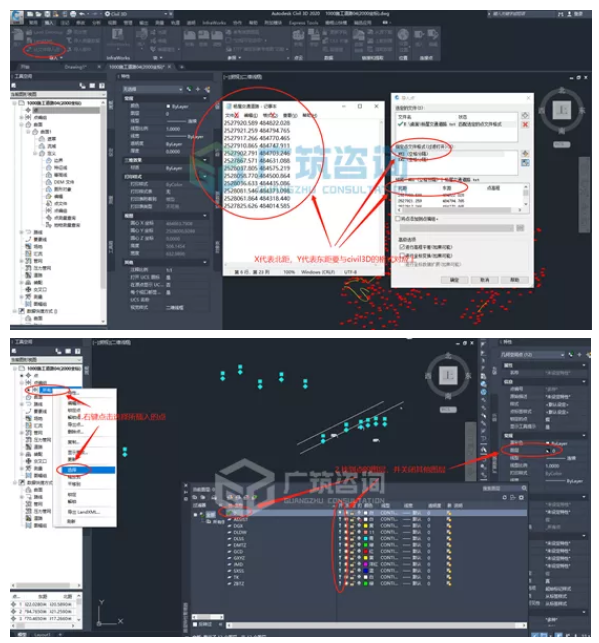Click the top ViewCube face in lower viewport
This screenshot has width=599, height=643.
pyautogui.click(x=448, y=375)
